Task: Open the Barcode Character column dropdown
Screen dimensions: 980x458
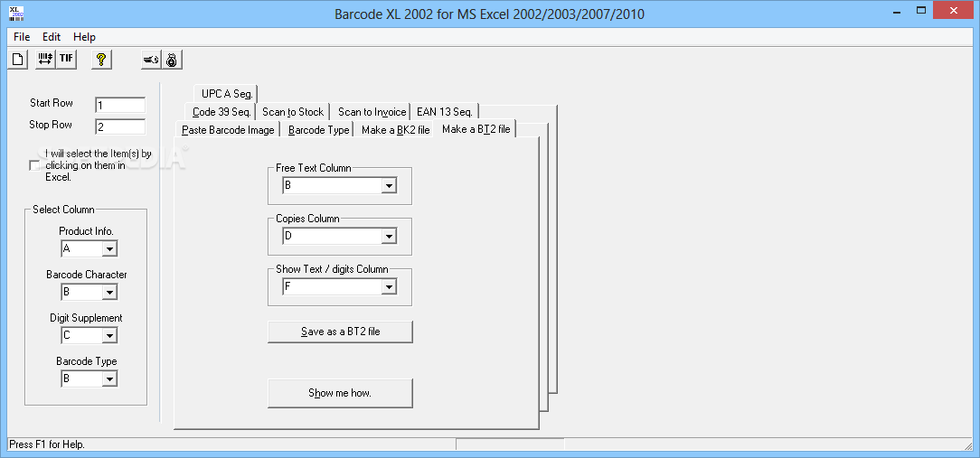Action: tap(109, 292)
